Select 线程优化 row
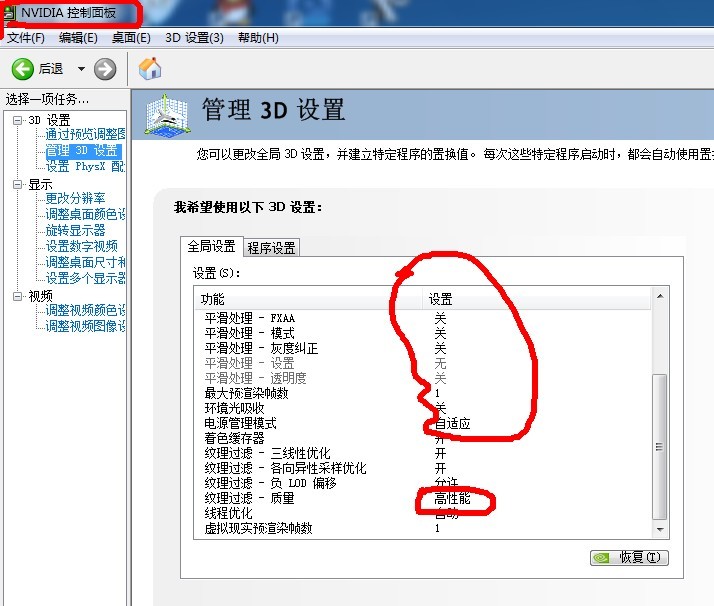The width and height of the screenshot is (714, 606). (423, 513)
